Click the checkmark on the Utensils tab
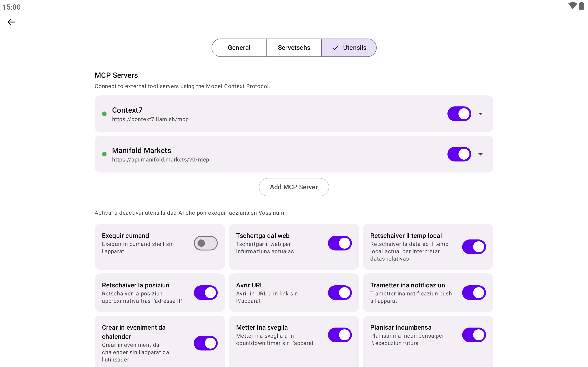The image size is (588, 367). pos(335,48)
